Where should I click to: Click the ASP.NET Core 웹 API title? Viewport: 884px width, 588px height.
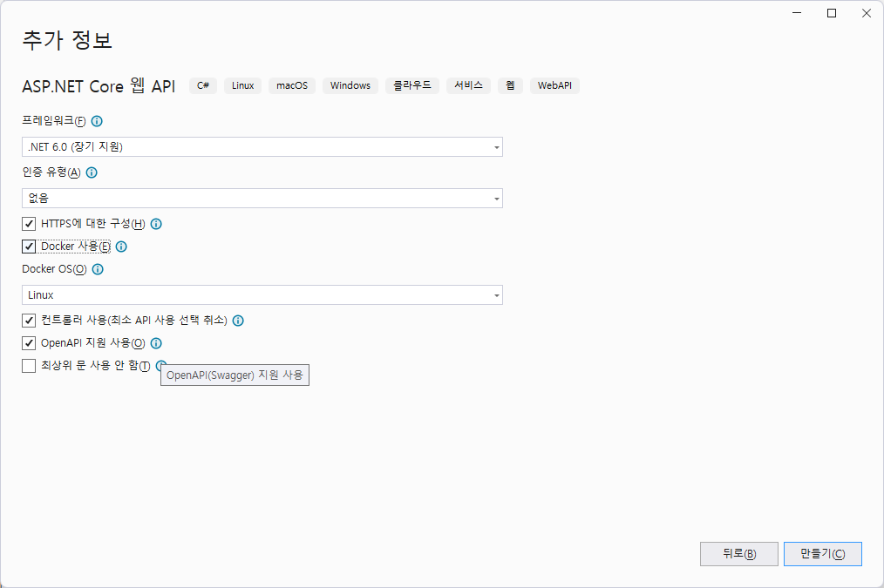[x=99, y=86]
